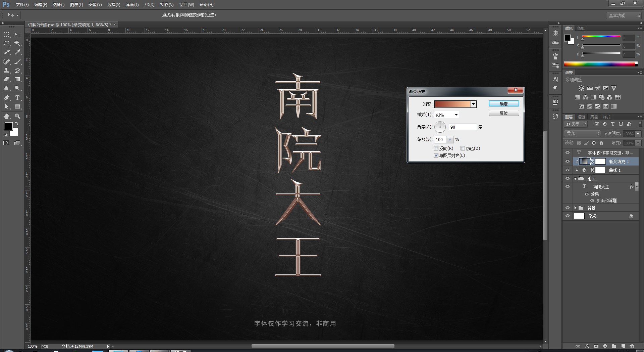644x352 pixels.
Task: Click add layer mask icon at Layers panel bottom
Action: pyautogui.click(x=596, y=346)
